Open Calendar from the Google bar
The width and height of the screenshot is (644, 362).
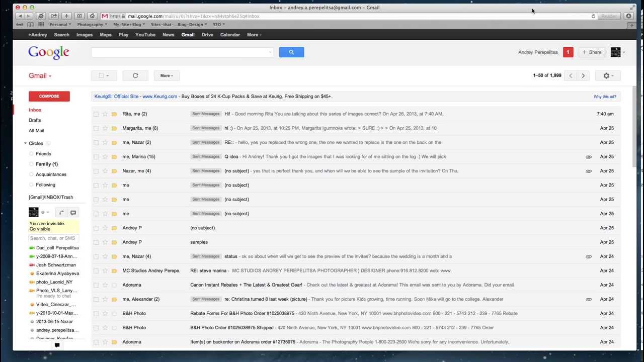coord(230,35)
